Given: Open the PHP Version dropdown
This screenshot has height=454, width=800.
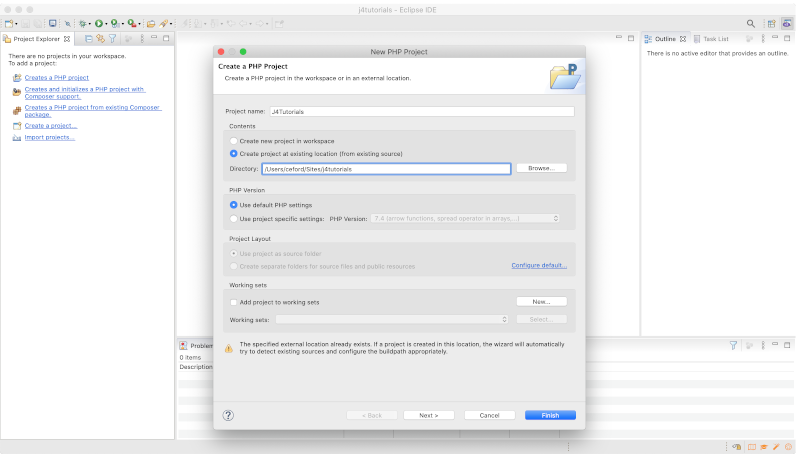Looking at the screenshot, I should pyautogui.click(x=465, y=218).
